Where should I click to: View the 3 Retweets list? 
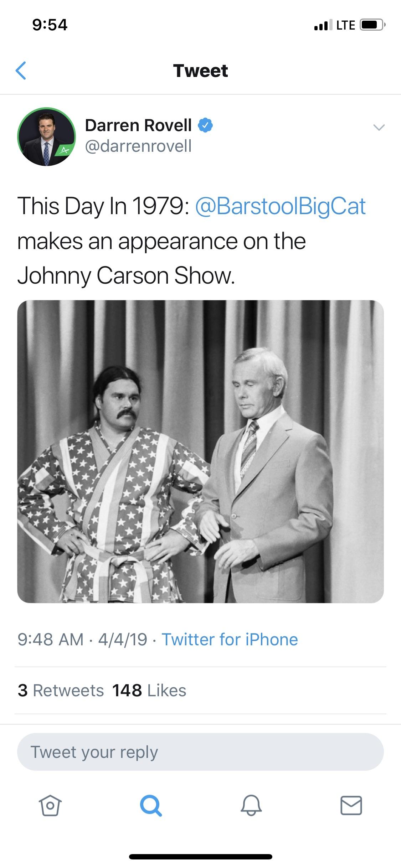point(61,690)
